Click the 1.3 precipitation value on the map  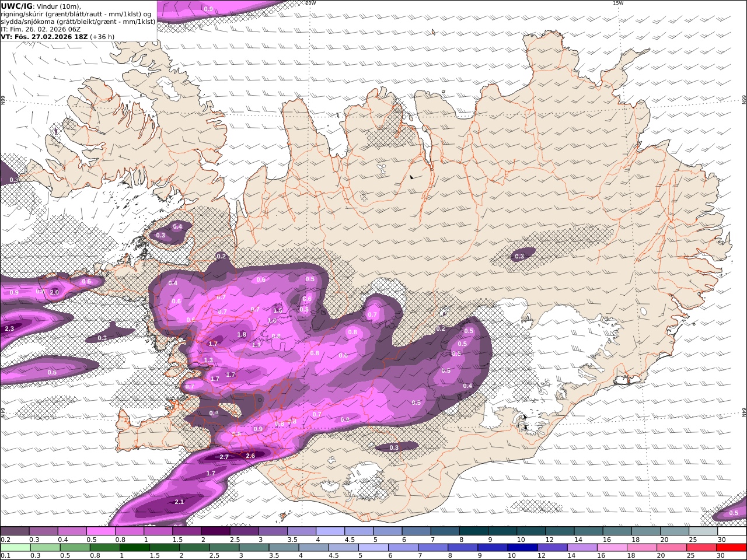[x=209, y=360]
